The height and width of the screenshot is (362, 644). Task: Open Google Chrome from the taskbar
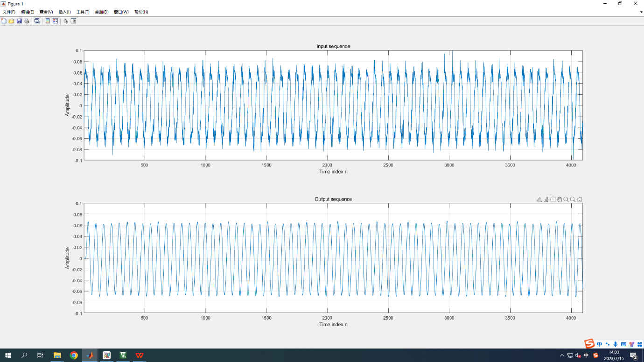point(74,355)
